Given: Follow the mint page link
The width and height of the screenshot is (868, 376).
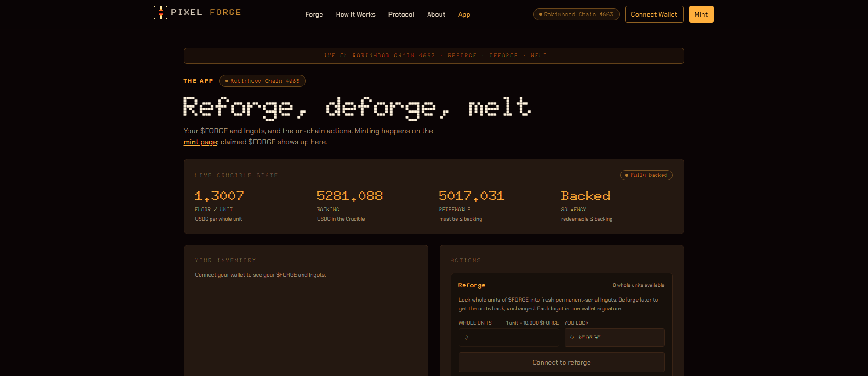Looking at the screenshot, I should point(200,142).
